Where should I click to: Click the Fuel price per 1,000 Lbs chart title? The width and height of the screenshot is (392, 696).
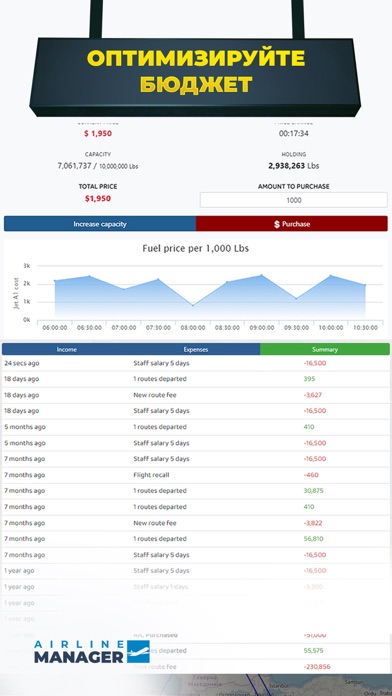coord(195,249)
